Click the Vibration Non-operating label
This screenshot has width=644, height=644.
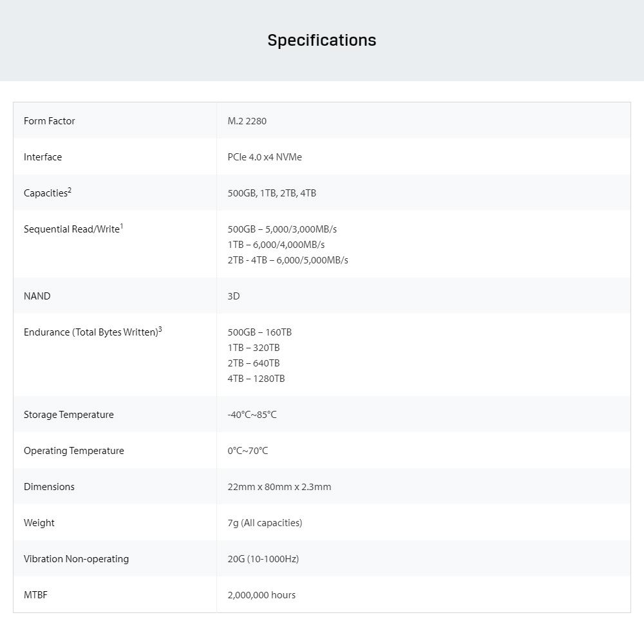pos(76,559)
